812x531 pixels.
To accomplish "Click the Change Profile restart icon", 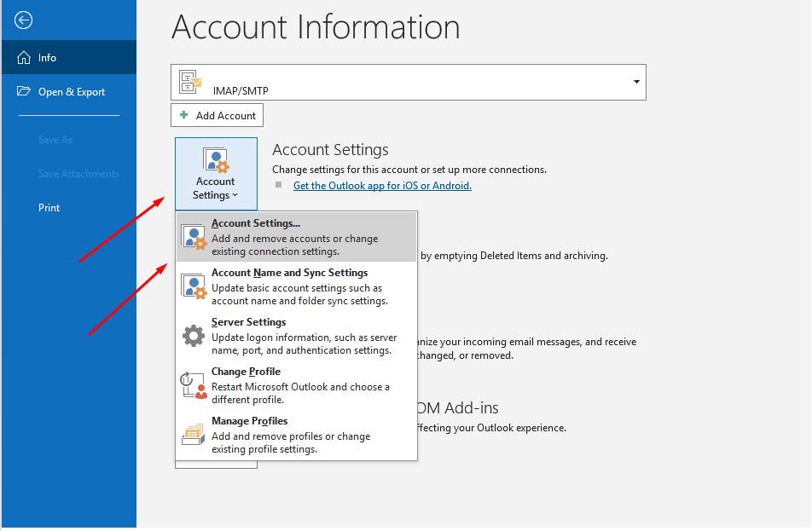I will coord(194,385).
